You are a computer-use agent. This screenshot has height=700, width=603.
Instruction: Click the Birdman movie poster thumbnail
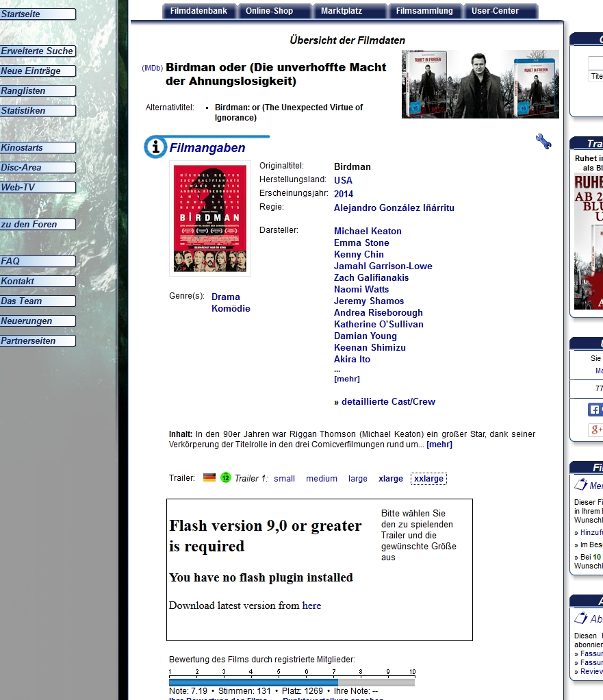[x=209, y=218]
